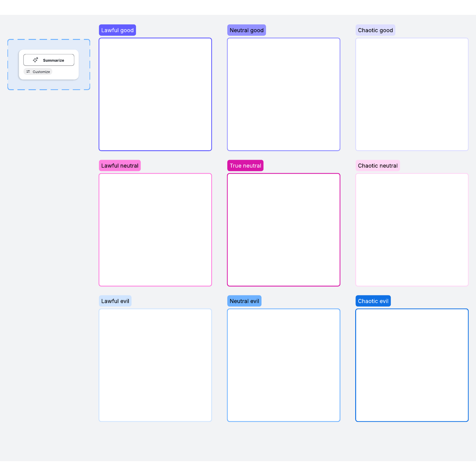Select the empty Lawful neutral box

coord(155,230)
